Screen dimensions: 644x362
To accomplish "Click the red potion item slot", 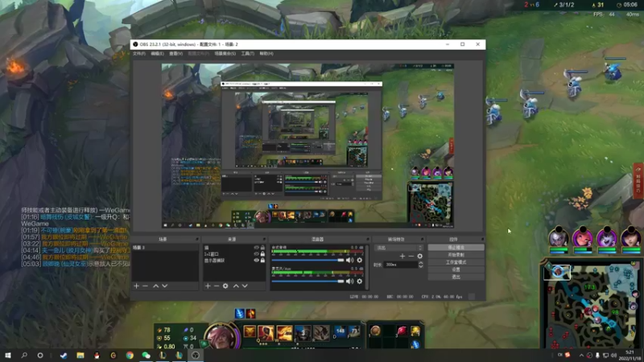I will 402,331.
